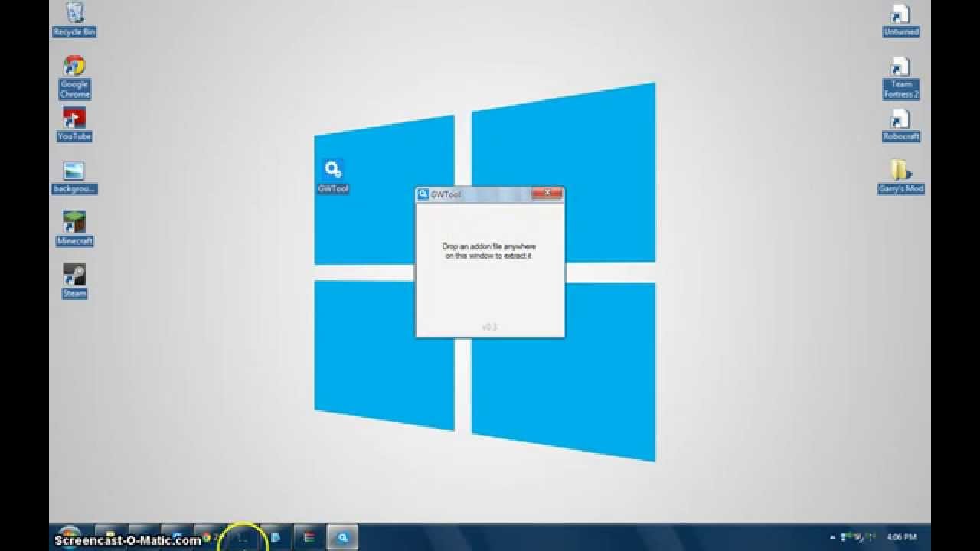Viewport: 980px width, 551px height.
Task: Click the 'Drop an addon file anywhere' text
Action: click(489, 246)
